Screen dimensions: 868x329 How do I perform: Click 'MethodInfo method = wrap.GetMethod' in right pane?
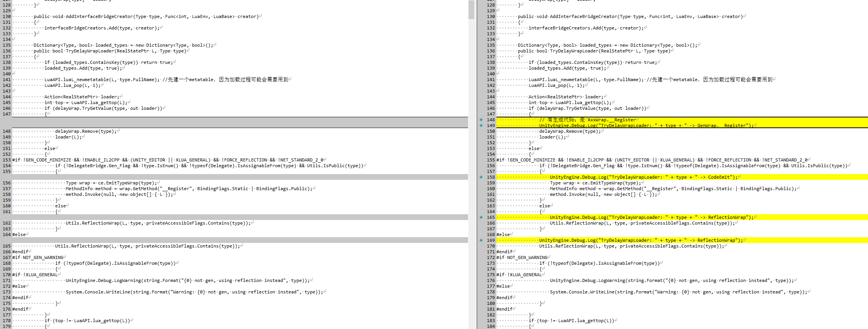tap(673, 189)
